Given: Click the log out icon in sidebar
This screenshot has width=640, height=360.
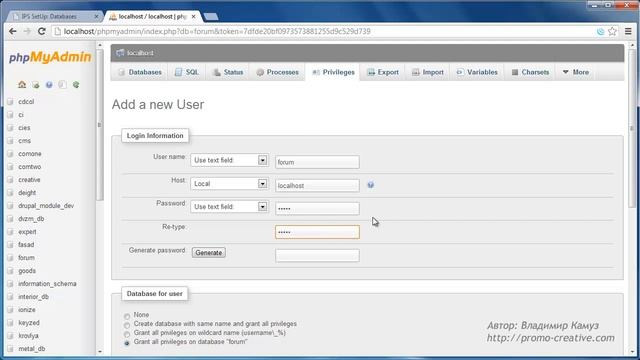Looking at the screenshot, I should click(36, 84).
